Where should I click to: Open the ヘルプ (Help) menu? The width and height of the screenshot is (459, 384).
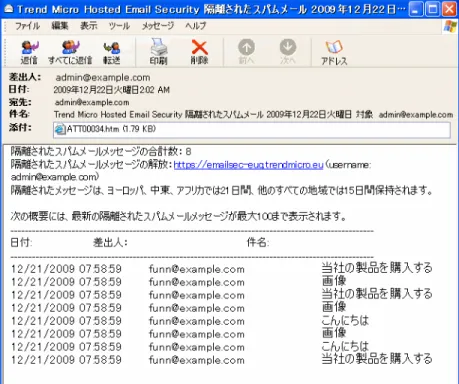(196, 26)
